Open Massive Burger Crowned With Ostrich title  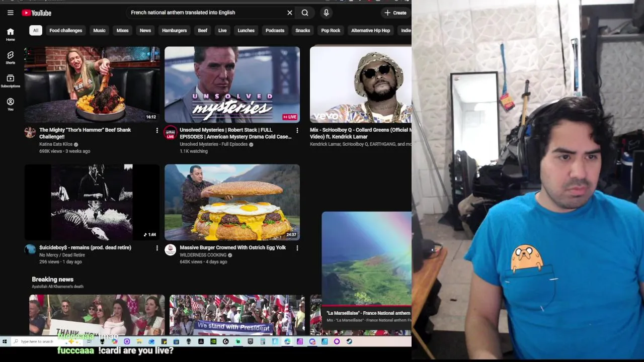pos(232,247)
